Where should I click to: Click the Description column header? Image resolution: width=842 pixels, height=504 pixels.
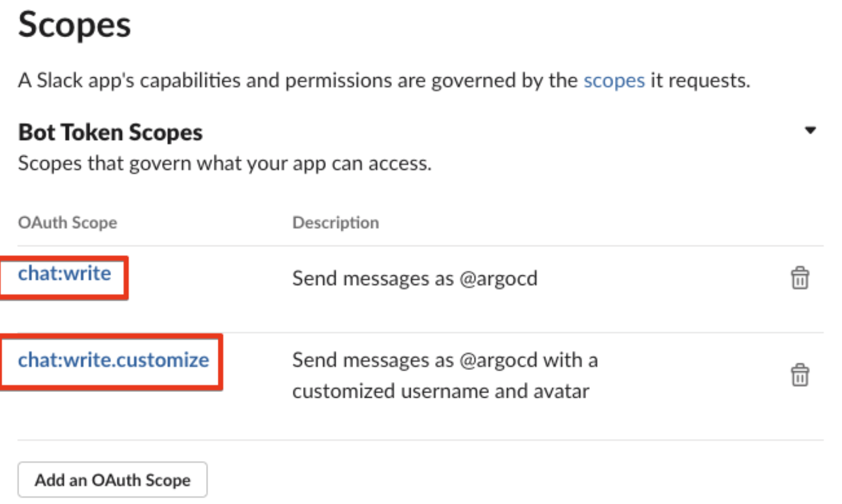pos(336,222)
